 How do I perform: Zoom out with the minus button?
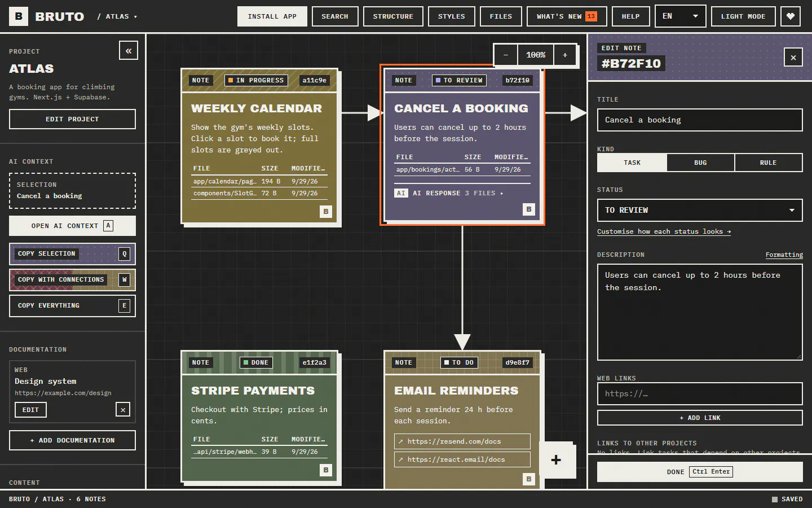click(506, 55)
